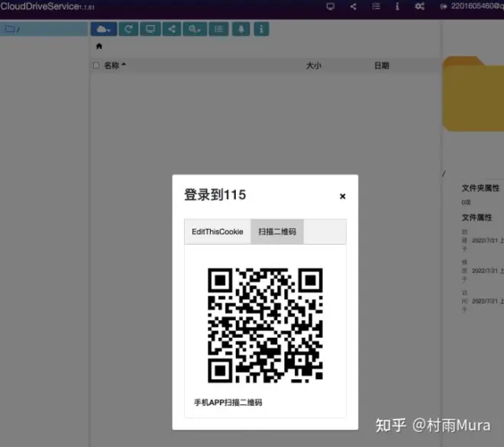Viewport: 504px width, 447px height.
Task: Click the list icon in the top header bar
Action: [x=376, y=6]
